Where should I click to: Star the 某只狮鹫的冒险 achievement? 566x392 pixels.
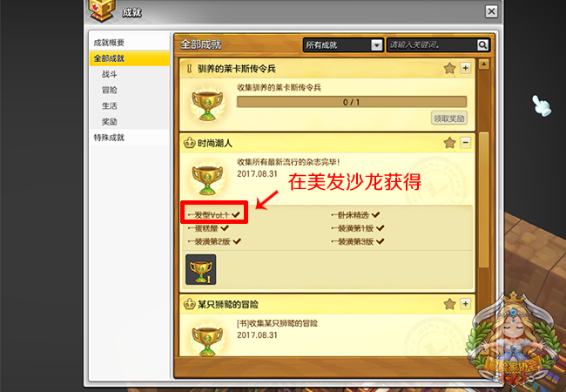click(x=449, y=304)
